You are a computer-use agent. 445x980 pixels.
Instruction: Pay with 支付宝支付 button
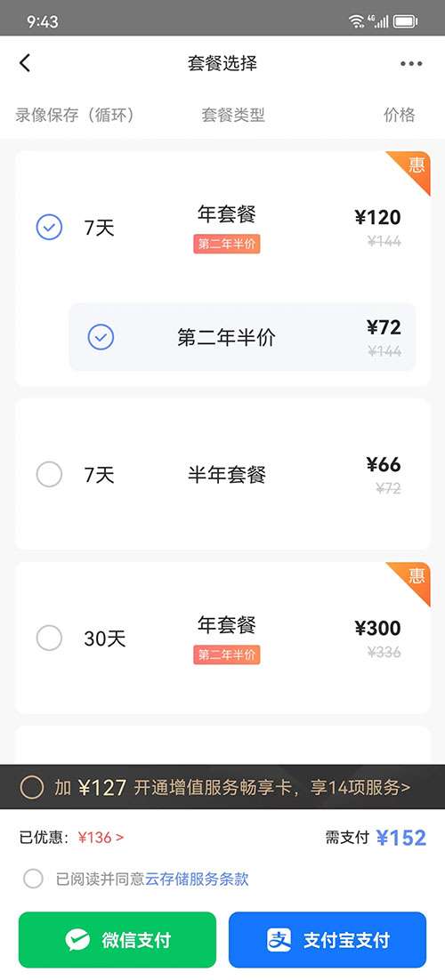point(328,939)
